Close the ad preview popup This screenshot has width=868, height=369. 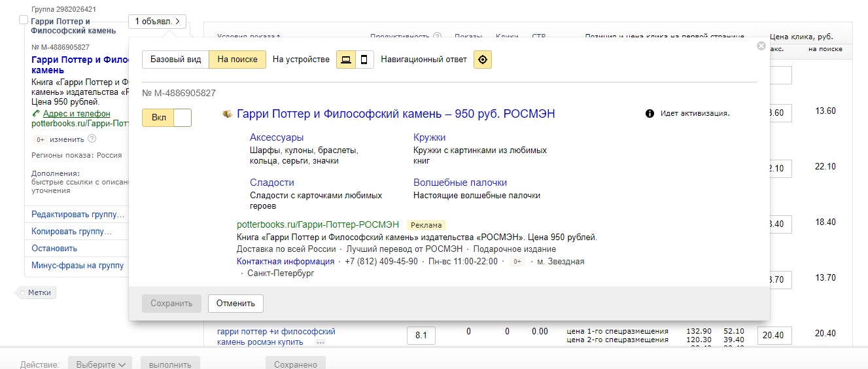[761, 46]
